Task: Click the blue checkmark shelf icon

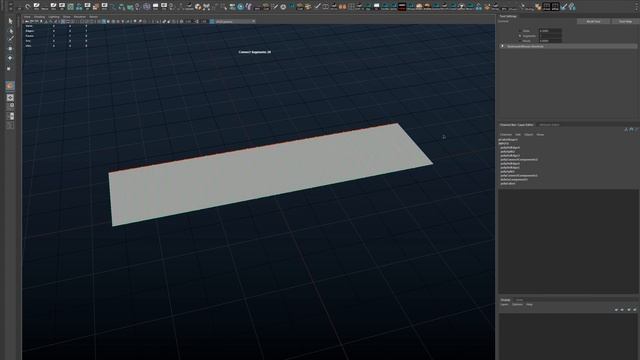Action: click(x=563, y=7)
